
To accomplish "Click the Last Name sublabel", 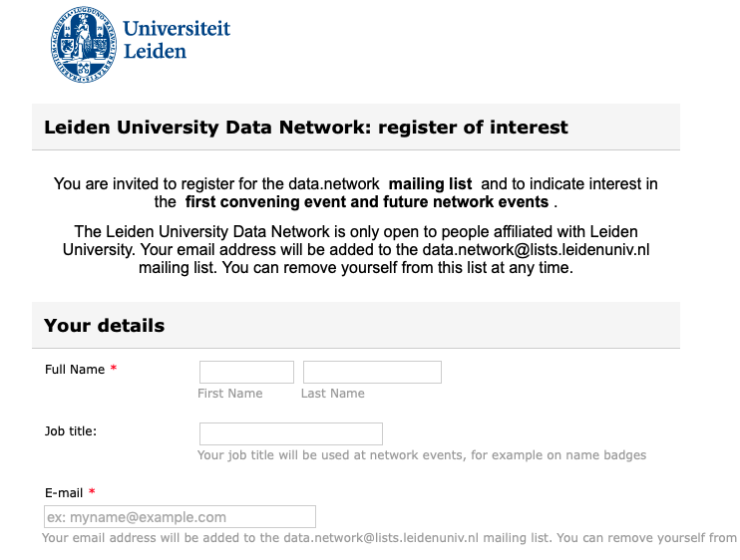I will [x=333, y=394].
